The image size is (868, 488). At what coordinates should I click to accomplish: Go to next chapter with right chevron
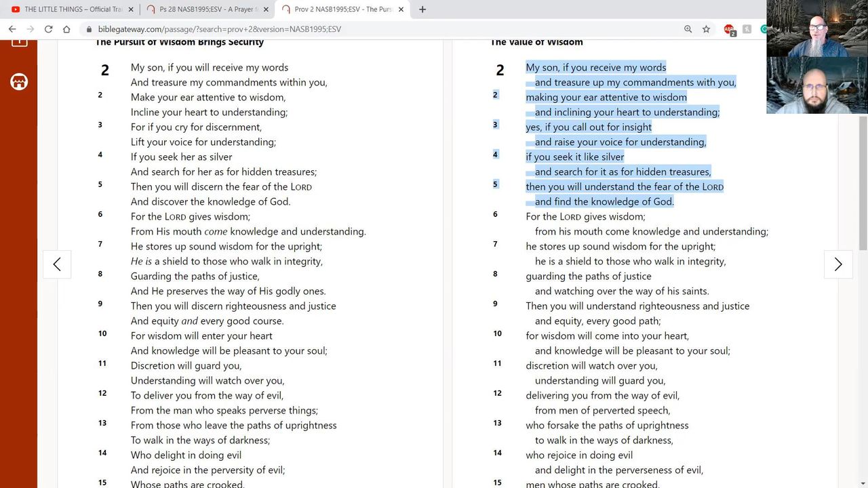click(x=837, y=264)
